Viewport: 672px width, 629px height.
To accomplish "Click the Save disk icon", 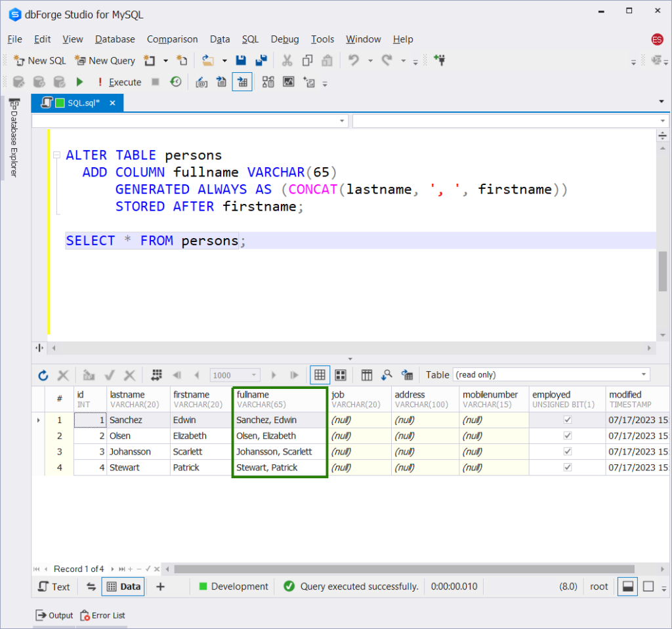I will pyautogui.click(x=241, y=60).
